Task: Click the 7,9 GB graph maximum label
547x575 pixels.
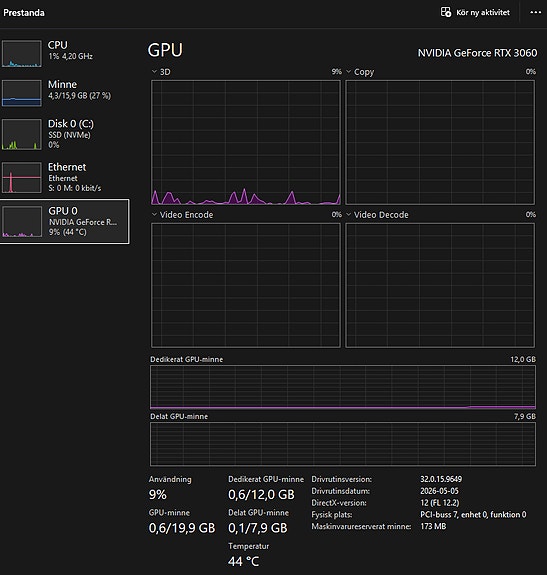Action: point(525,416)
